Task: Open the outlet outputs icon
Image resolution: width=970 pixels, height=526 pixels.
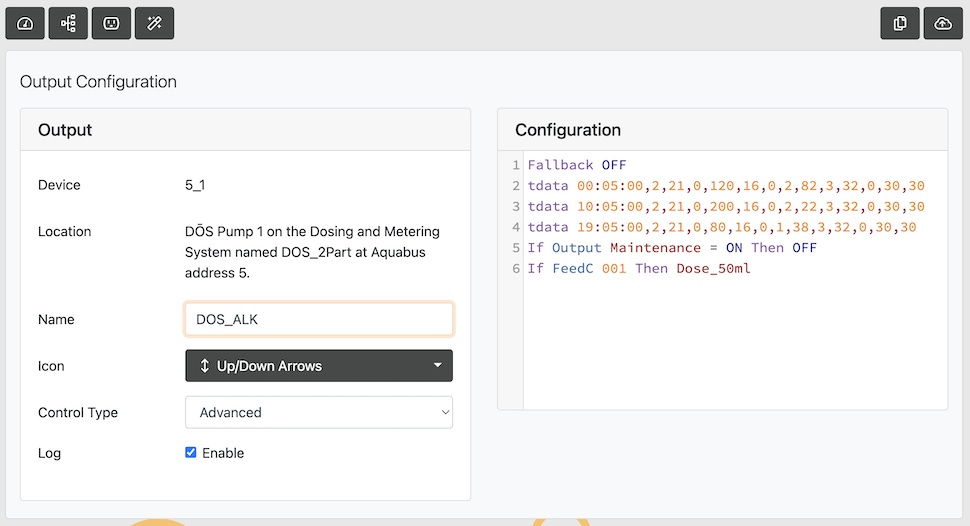Action: pos(111,23)
